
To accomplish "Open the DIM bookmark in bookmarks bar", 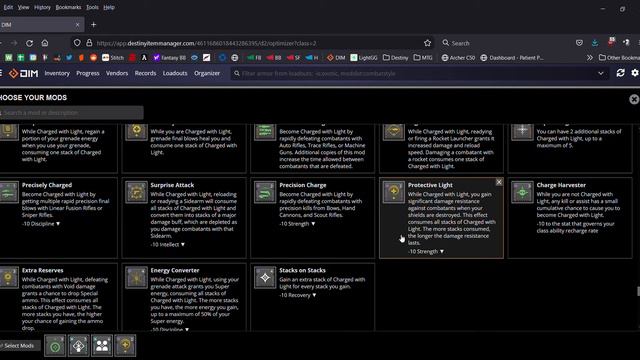I will click(x=336, y=58).
